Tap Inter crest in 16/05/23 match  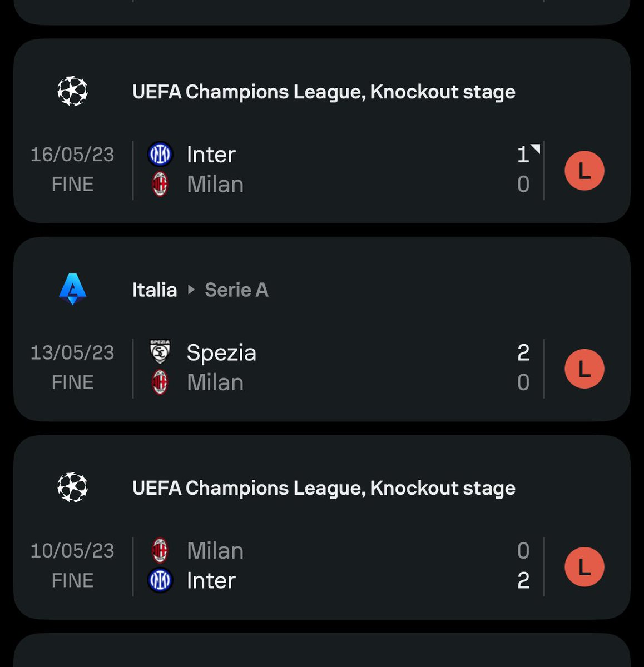pyautogui.click(x=160, y=155)
